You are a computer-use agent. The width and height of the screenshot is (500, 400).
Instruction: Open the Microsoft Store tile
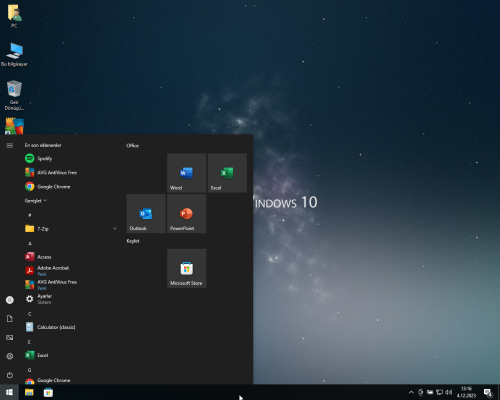[x=186, y=268]
